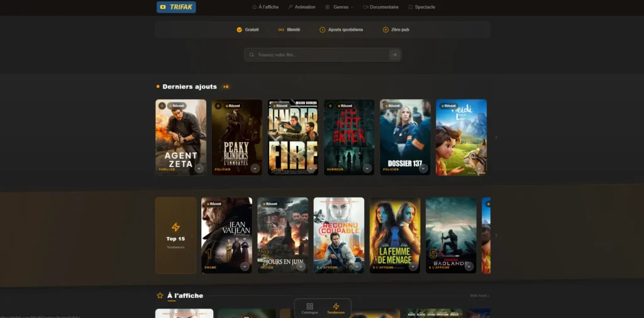
Task: Submit search with the arrow button
Action: coord(394,55)
